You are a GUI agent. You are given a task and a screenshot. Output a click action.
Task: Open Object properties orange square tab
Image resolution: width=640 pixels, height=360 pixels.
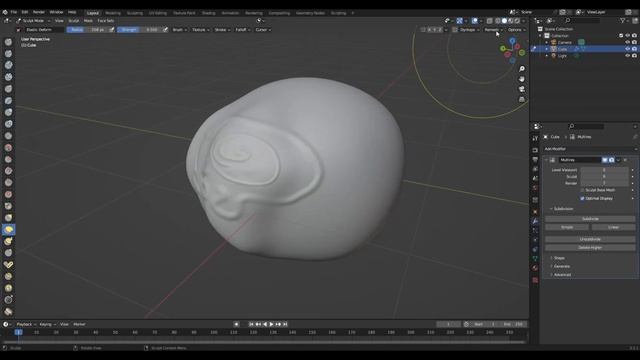(535, 212)
